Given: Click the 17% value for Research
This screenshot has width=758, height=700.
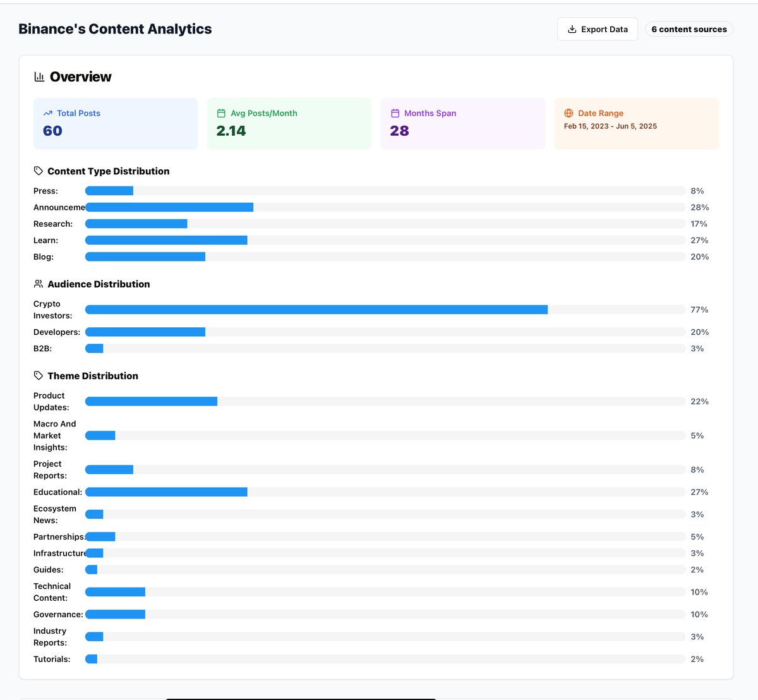Looking at the screenshot, I should pyautogui.click(x=699, y=224).
